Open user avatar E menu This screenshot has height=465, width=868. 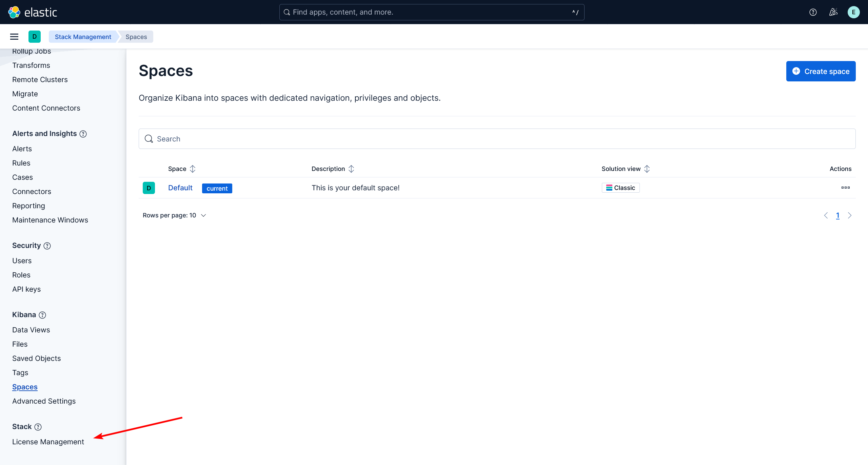(853, 12)
